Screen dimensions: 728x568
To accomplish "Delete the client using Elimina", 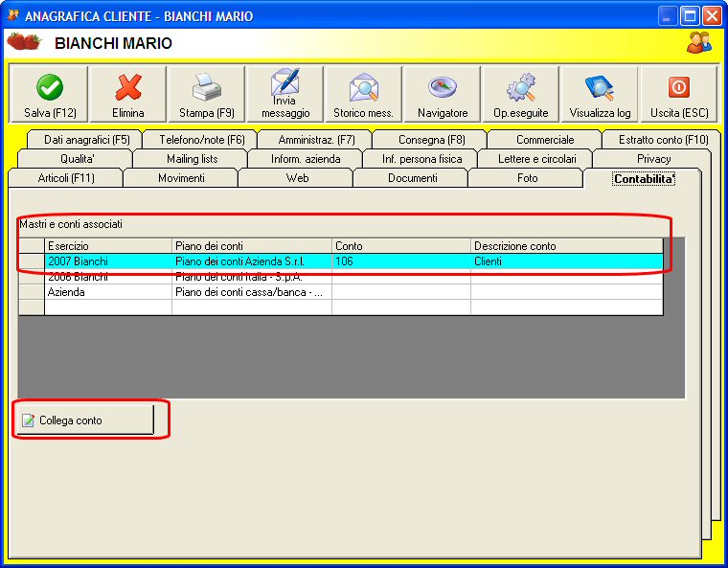I will click(127, 94).
